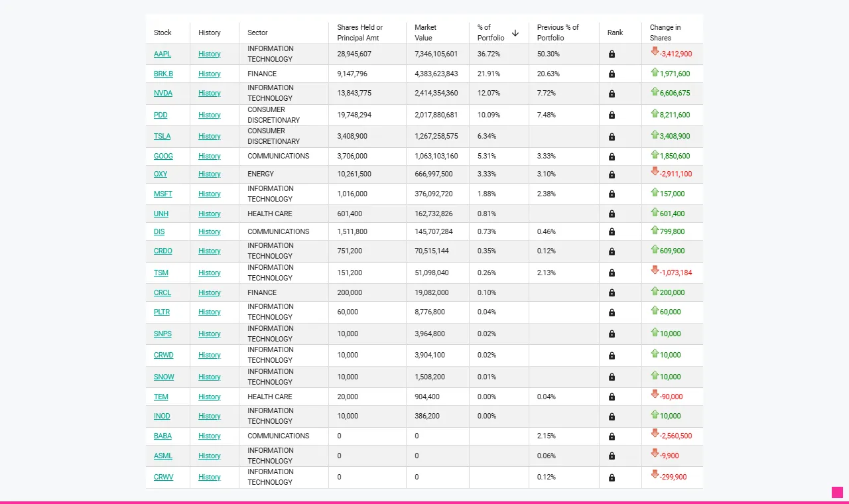849x504 pixels.
Task: Click the lock icon in the OXY row
Action: (612, 174)
